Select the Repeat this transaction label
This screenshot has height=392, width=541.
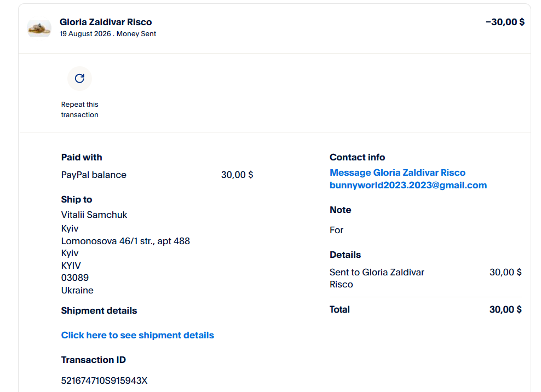pyautogui.click(x=80, y=109)
